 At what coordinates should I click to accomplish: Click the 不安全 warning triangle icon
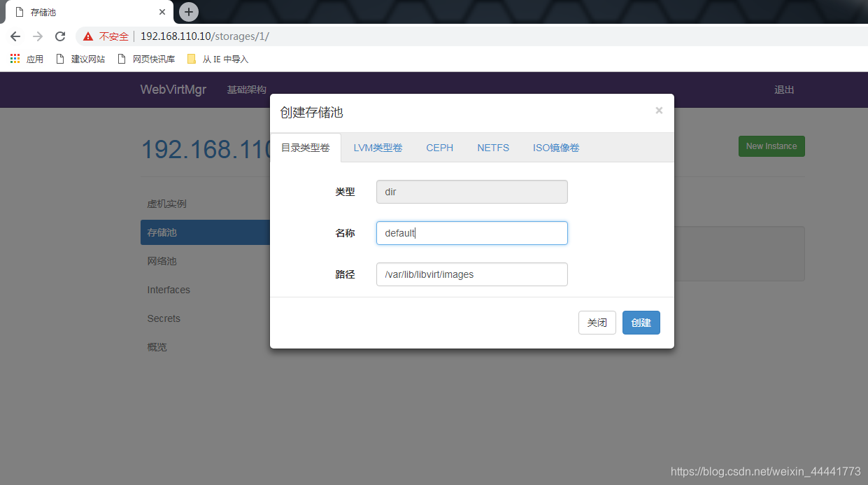[x=88, y=36]
